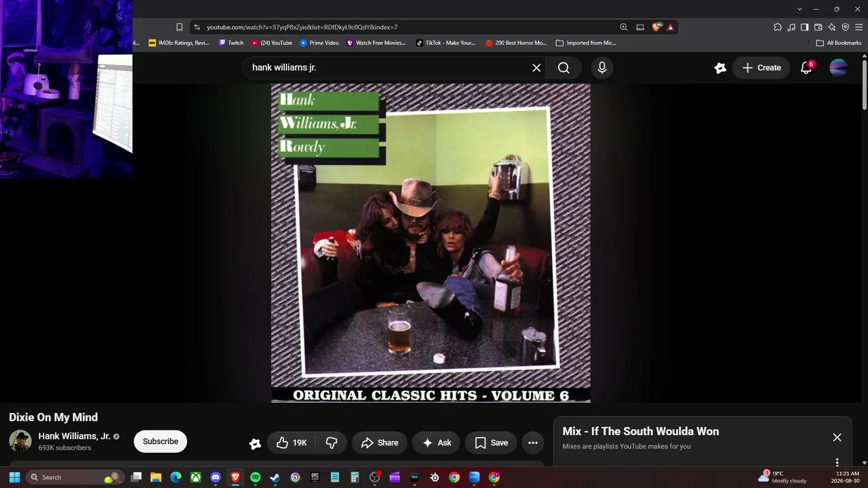Click the Ask button
The height and width of the screenshot is (488, 868).
pyautogui.click(x=436, y=443)
